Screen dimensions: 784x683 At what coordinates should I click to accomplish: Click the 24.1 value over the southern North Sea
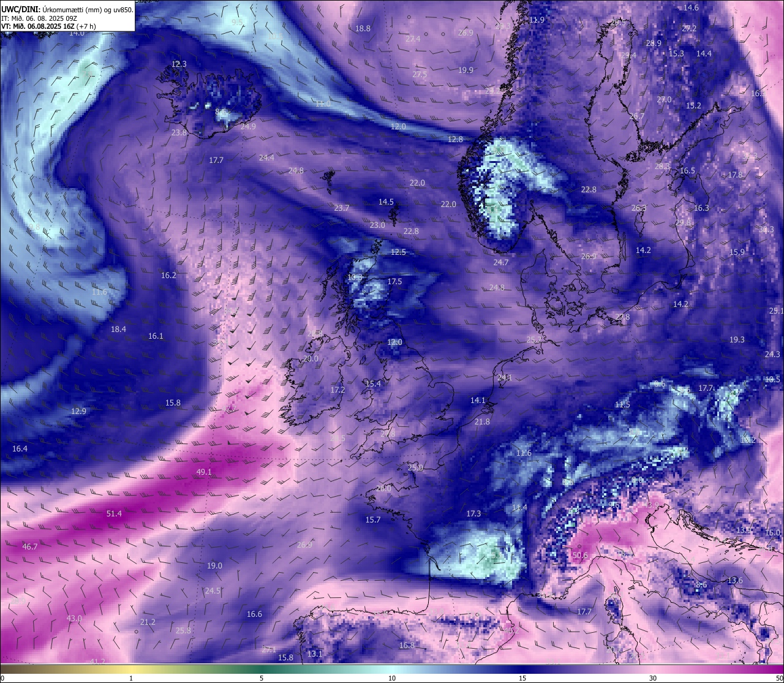pos(505,377)
